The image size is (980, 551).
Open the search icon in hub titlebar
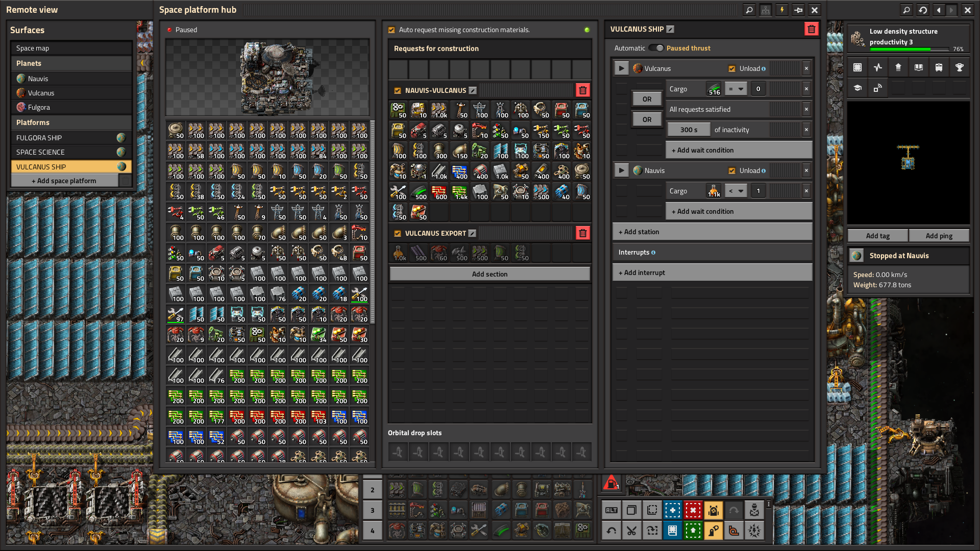point(749,10)
